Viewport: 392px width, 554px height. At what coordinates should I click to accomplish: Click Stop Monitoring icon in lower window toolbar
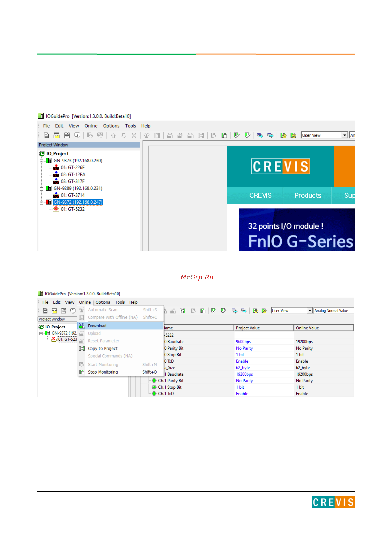point(203,311)
